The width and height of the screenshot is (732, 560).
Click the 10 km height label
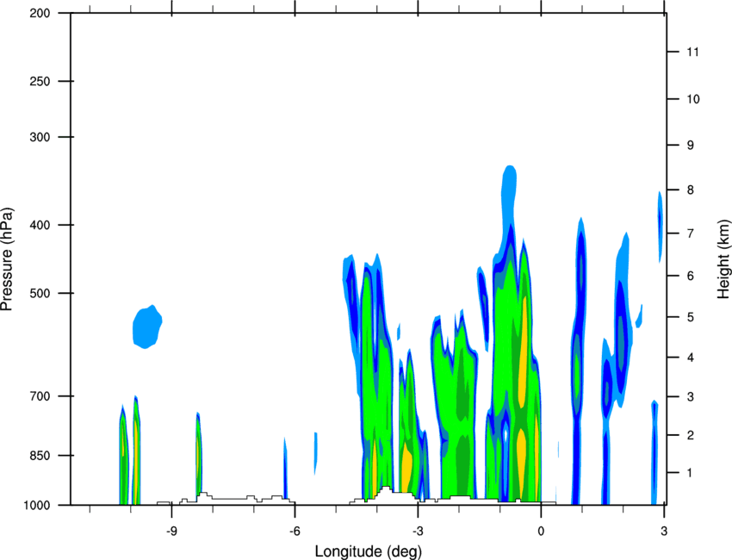[692, 99]
